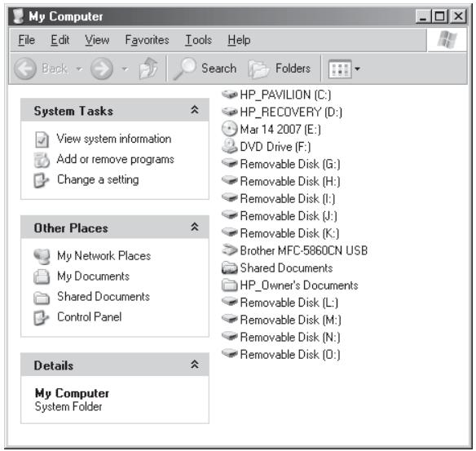Image resolution: width=476 pixels, height=451 pixels.
Task: Collapse the System Tasks panel
Action: (195, 109)
